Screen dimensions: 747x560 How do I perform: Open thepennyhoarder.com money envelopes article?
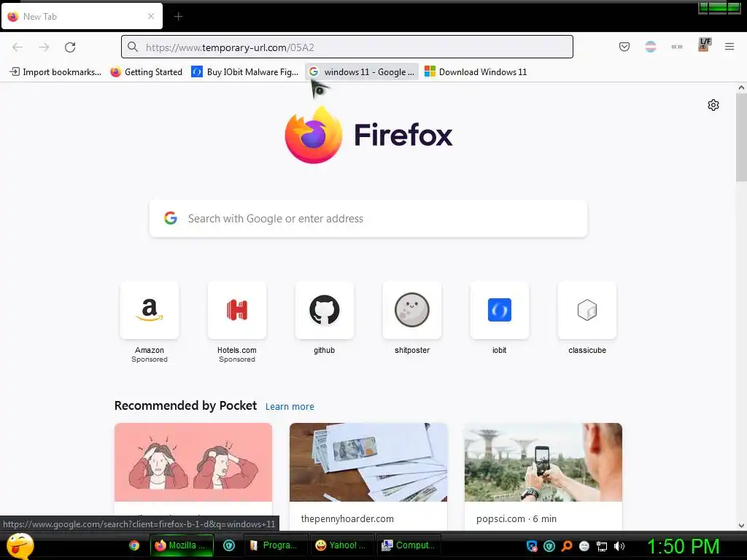(x=368, y=462)
